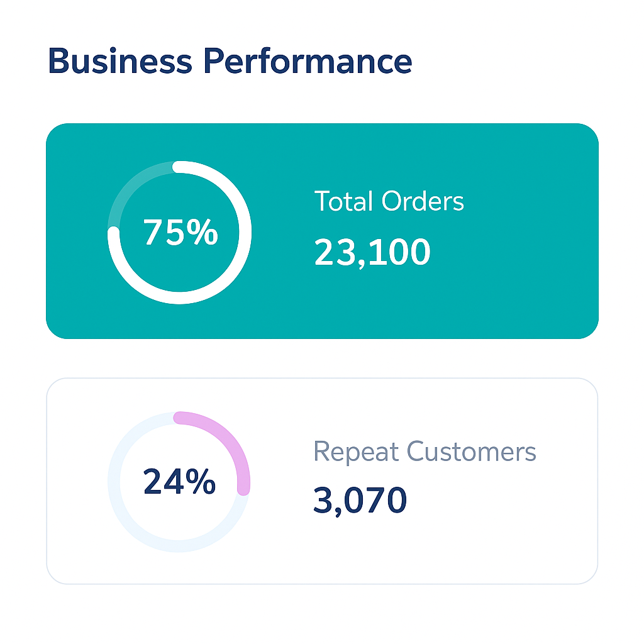This screenshot has width=644, height=644.
Task: Click the 3,070 repeat customers value
Action: 360,501
